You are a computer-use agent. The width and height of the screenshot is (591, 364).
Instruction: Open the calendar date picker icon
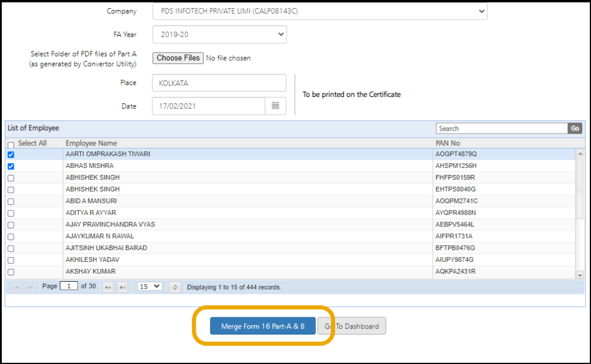pyautogui.click(x=275, y=106)
